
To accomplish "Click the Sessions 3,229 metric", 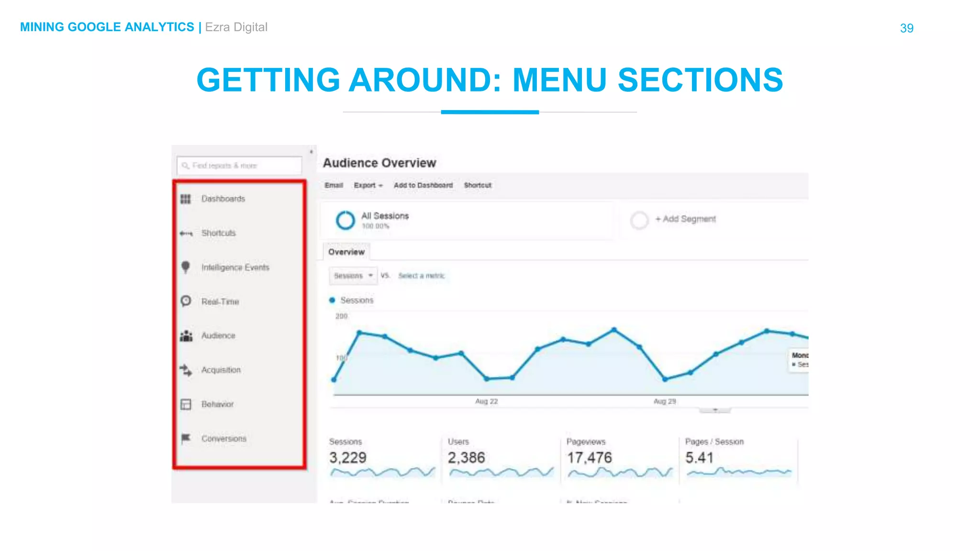I will pos(348,458).
